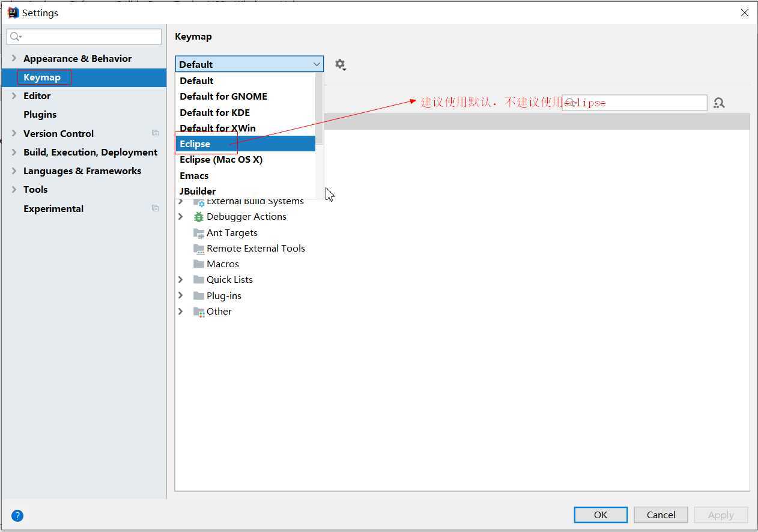Viewport: 758px width, 532px height.
Task: Click the Debugger Actions bug icon
Action: pos(199,217)
